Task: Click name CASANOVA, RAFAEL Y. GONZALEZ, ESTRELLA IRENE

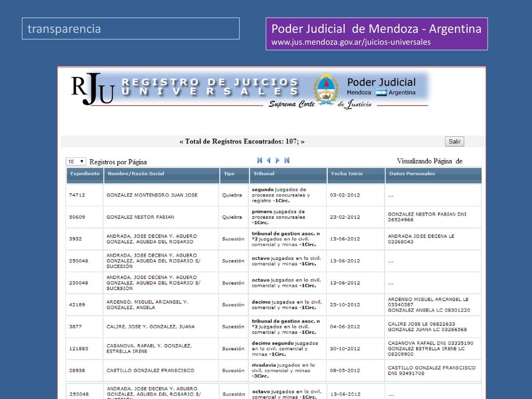Action: (149, 349)
